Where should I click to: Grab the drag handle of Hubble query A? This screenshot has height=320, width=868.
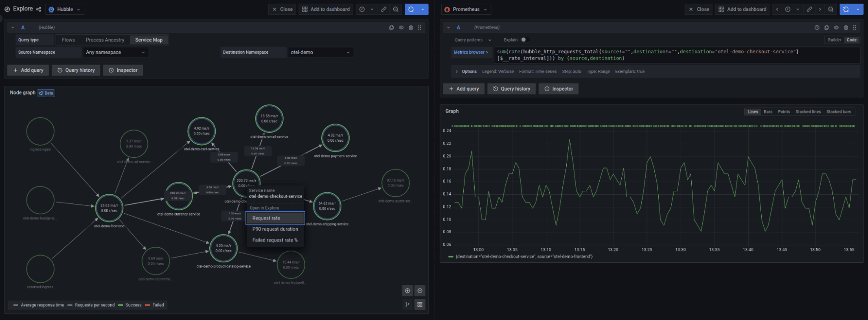[419, 27]
